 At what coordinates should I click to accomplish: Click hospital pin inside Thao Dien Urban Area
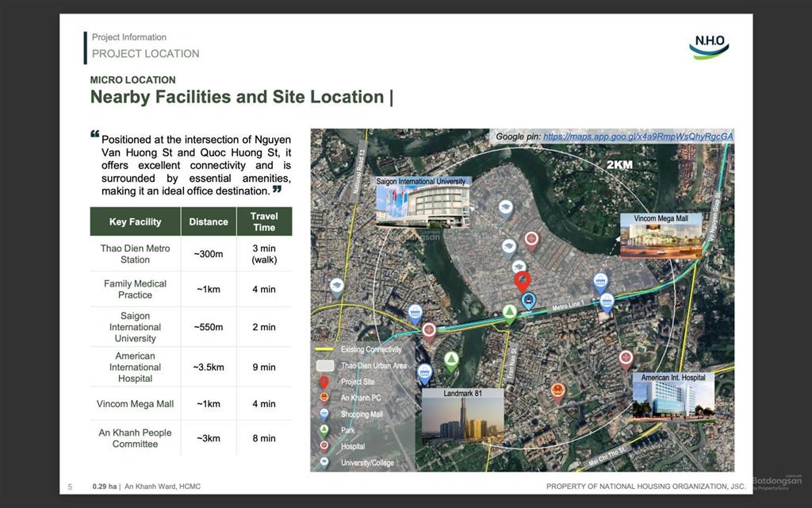[x=531, y=241]
